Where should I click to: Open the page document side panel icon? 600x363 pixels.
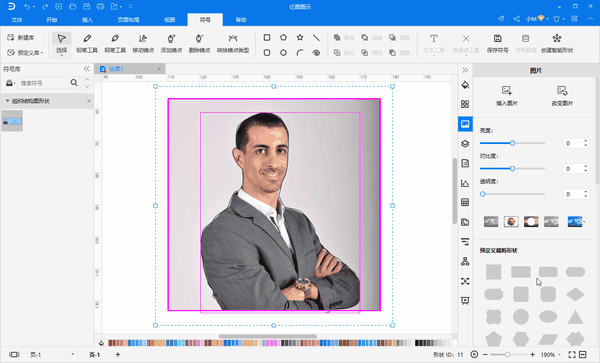(465, 163)
